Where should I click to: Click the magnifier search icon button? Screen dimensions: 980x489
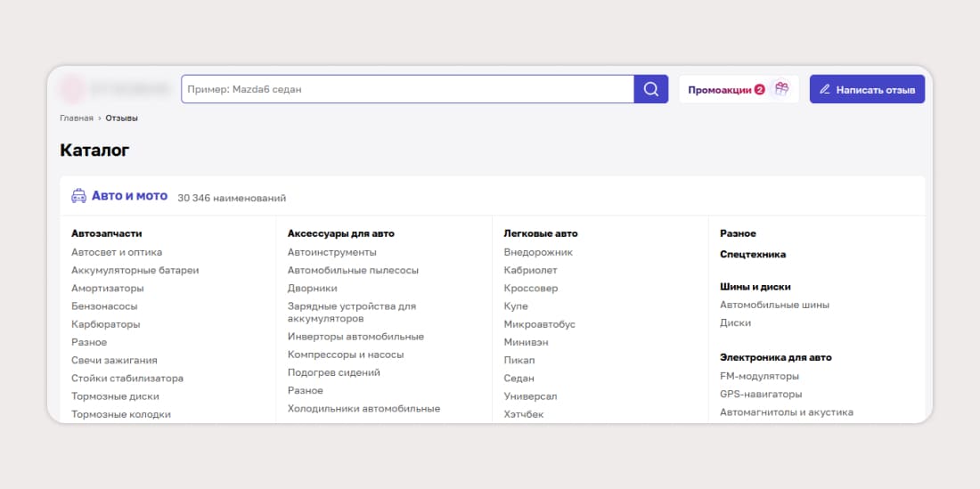(x=650, y=89)
